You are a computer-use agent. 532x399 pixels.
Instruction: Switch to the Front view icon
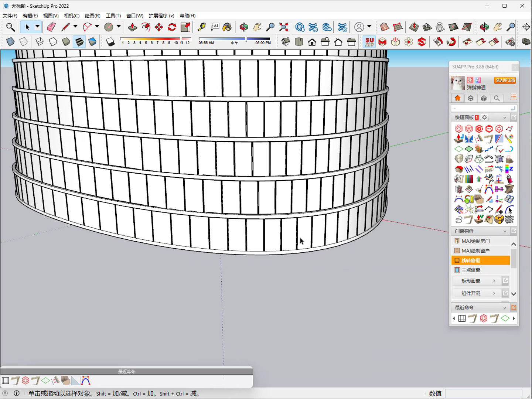[x=312, y=42]
